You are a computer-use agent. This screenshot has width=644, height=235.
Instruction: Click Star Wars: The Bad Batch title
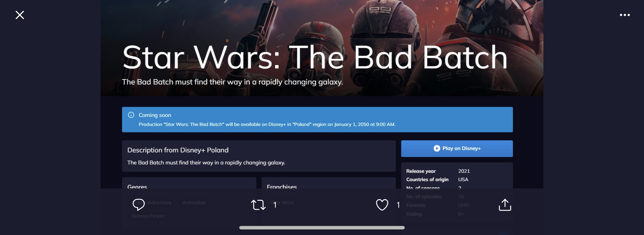(315, 57)
